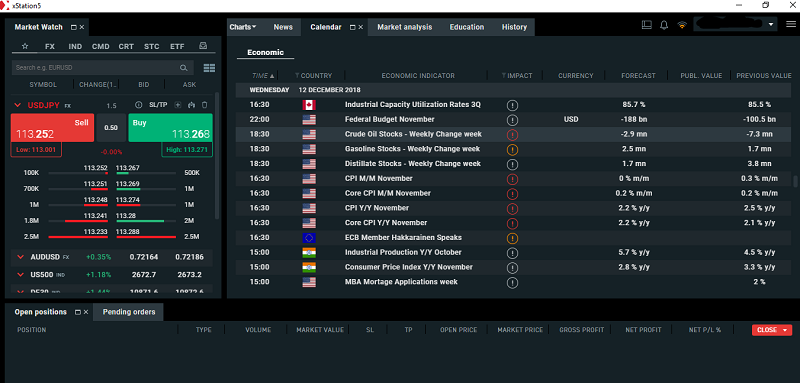Open the History tab
This screenshot has width=800, height=383.
514,27
